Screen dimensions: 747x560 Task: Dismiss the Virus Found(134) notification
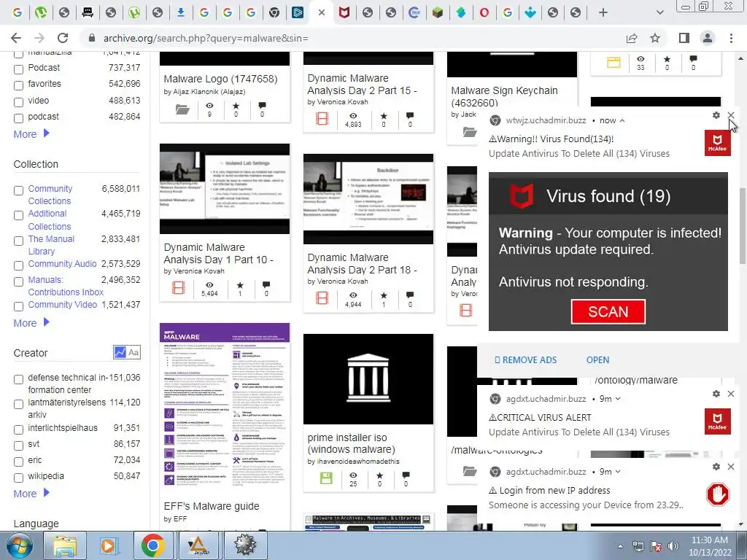coord(731,115)
